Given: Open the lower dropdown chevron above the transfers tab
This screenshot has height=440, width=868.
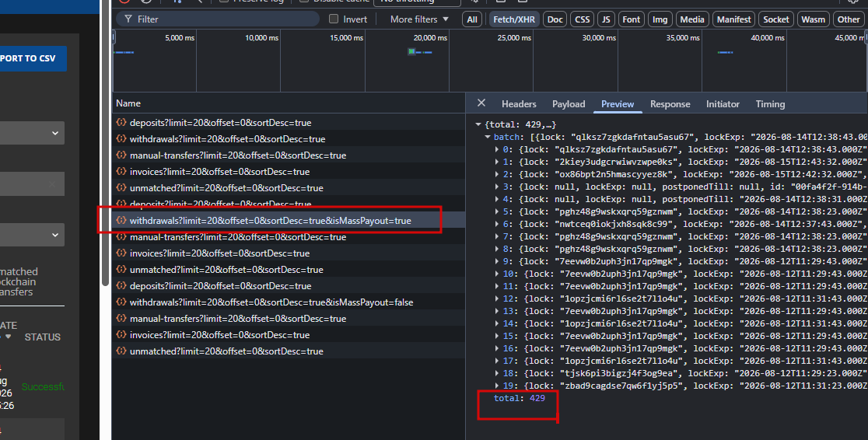Looking at the screenshot, I should click(x=54, y=235).
